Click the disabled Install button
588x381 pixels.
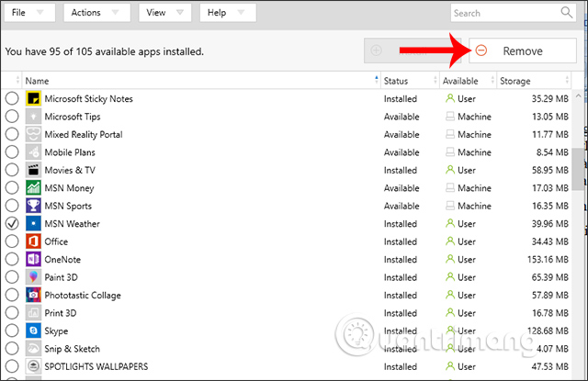coord(413,50)
